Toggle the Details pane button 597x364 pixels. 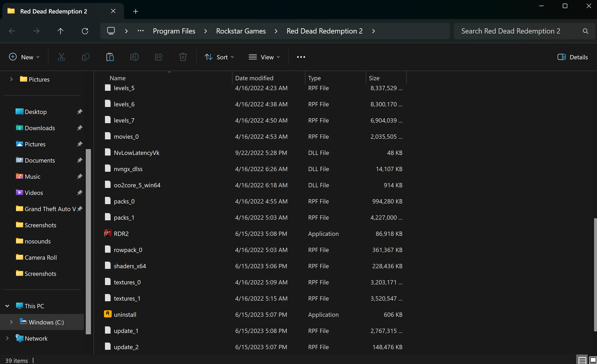(573, 57)
